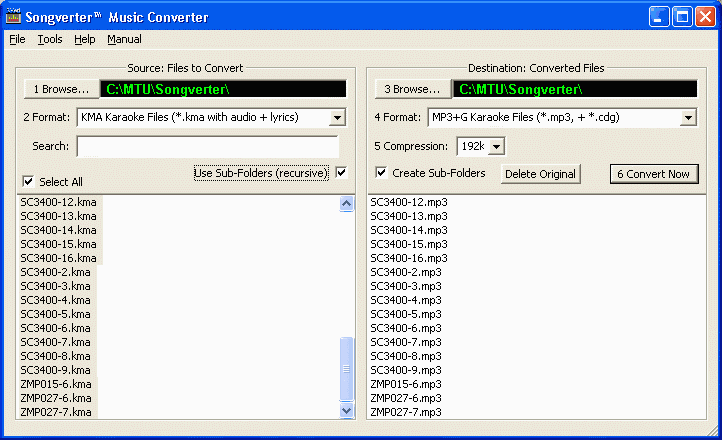Image resolution: width=722 pixels, height=440 pixels.
Task: Select ZMP015-6.kma in source list
Action: [56, 384]
